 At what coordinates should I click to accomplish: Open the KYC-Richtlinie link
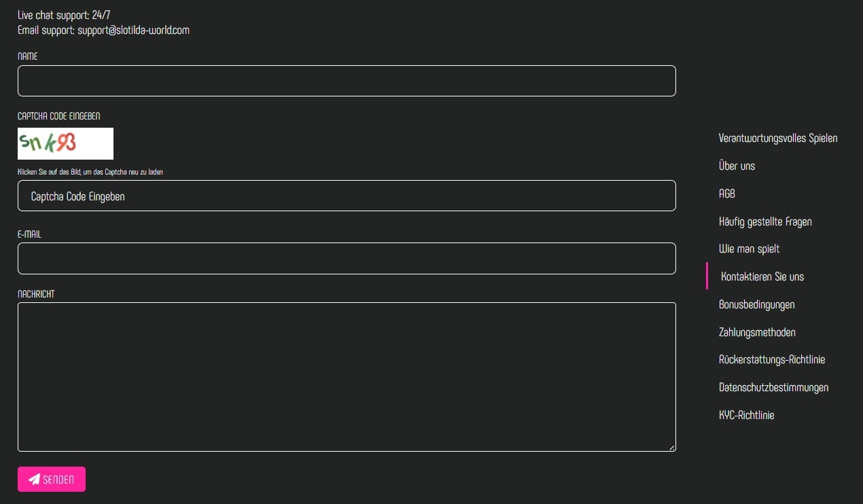[x=746, y=415]
